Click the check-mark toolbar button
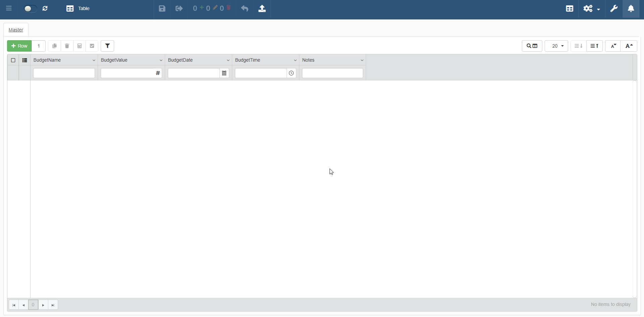 point(92,46)
